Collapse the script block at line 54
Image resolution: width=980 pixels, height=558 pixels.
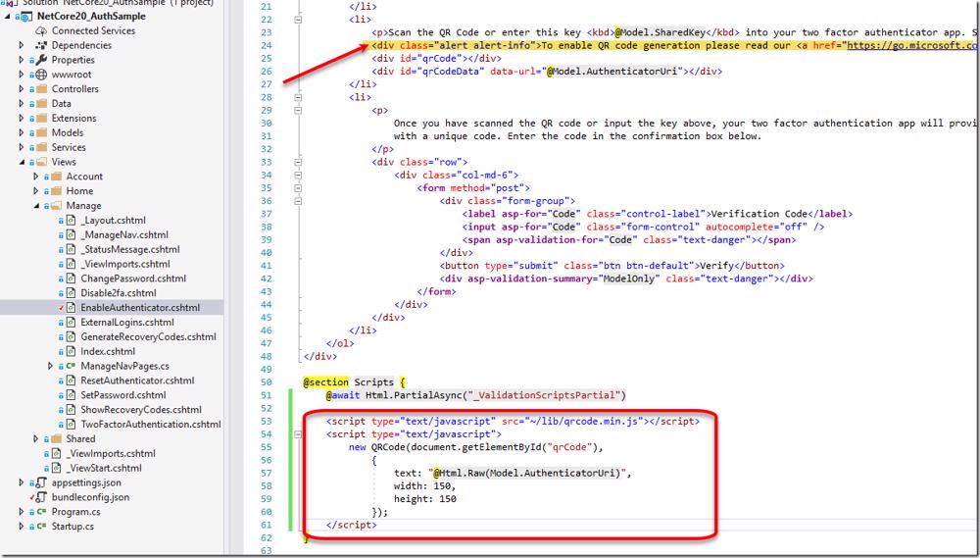(x=298, y=434)
